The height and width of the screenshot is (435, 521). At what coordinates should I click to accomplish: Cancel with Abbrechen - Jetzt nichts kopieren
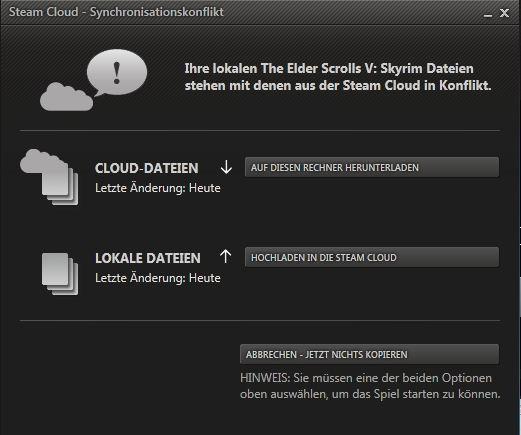[x=369, y=354]
